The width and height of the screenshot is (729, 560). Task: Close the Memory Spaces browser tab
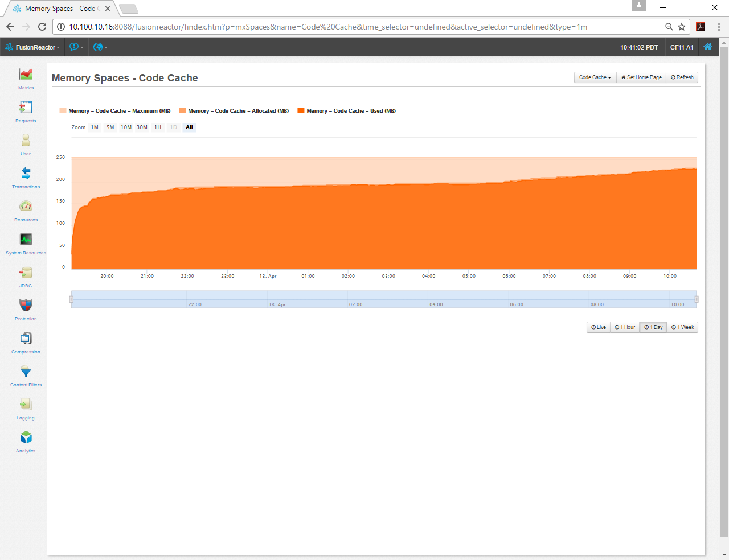point(108,9)
